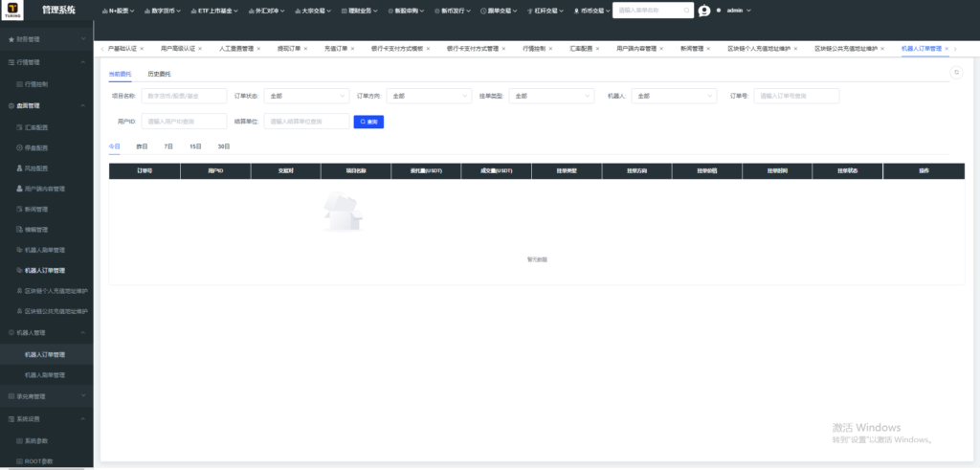The image size is (980, 470).
Task: Focus the top menu name search box
Action: (653, 11)
